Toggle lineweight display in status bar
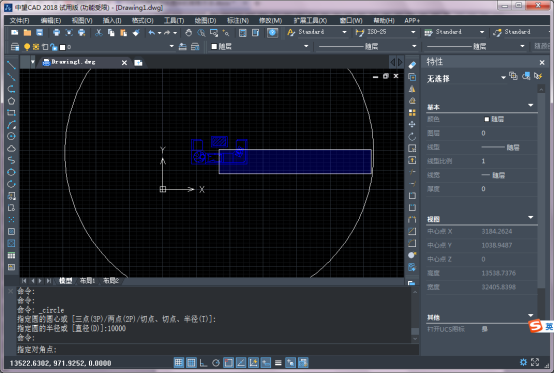This screenshot has height=374, width=554. click(x=278, y=363)
